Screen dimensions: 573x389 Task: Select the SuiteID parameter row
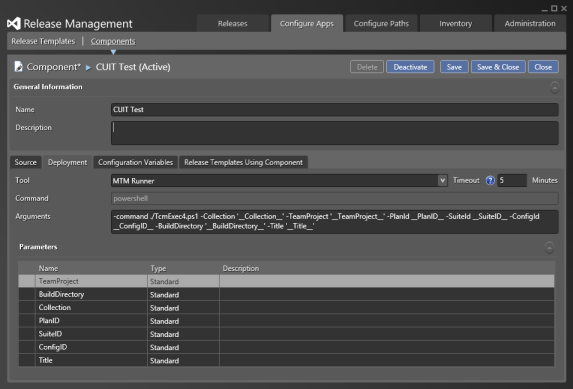(x=286, y=334)
